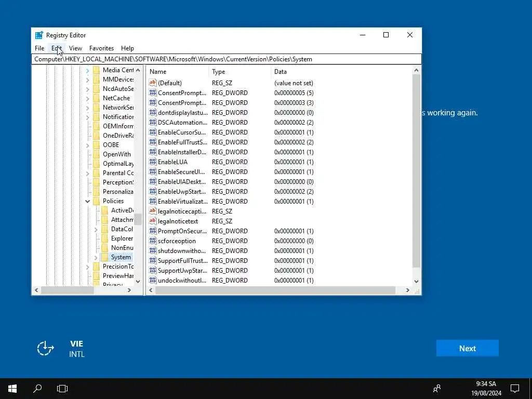The height and width of the screenshot is (399, 532).
Task: Open the People icon in system tray
Action: (x=437, y=389)
